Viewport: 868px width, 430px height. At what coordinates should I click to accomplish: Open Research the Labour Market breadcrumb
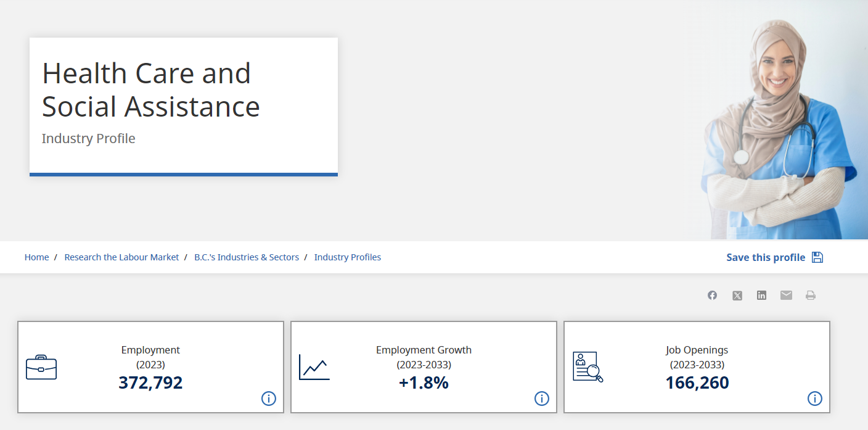(121, 257)
